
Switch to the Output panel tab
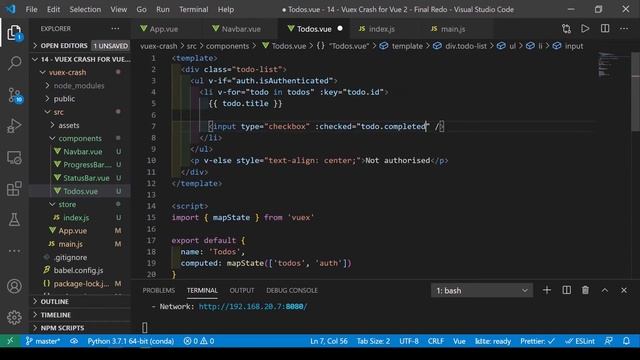coord(242,290)
